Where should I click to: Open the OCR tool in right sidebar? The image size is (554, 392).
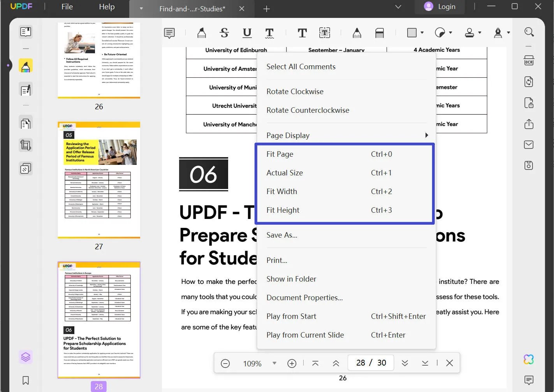[x=528, y=60]
